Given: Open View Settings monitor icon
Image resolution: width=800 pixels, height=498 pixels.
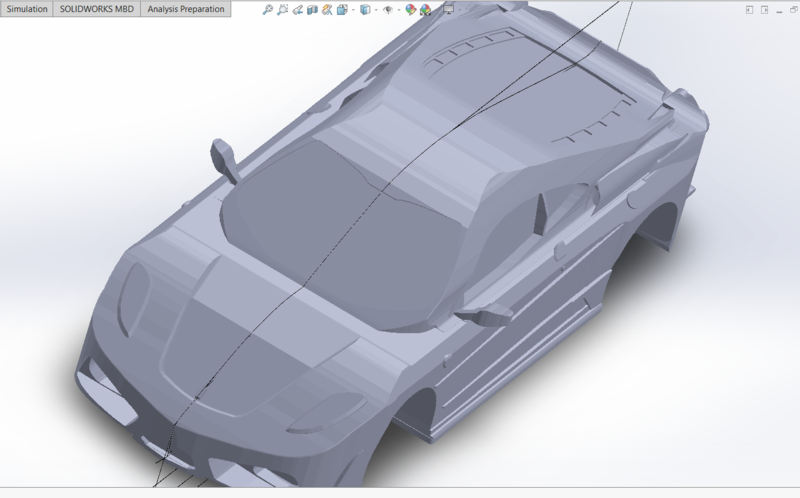Looking at the screenshot, I should click(x=447, y=10).
